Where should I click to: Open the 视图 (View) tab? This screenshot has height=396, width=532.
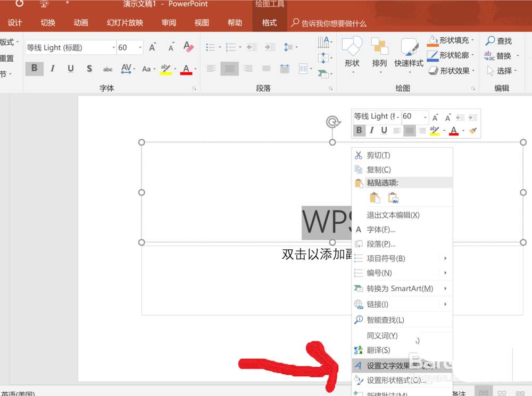pos(202,23)
